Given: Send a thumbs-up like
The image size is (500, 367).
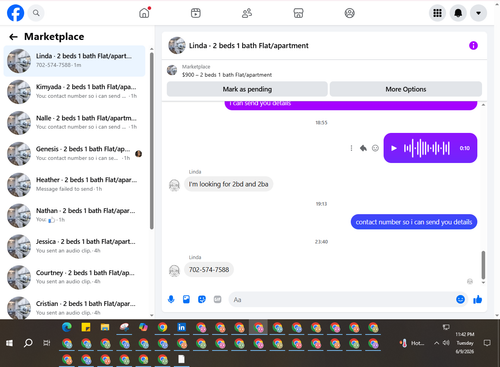Looking at the screenshot, I should coord(478,299).
